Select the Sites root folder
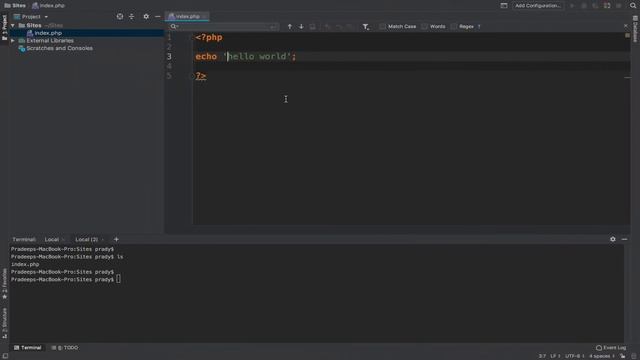Screen dimensions: 640x360 33,25
